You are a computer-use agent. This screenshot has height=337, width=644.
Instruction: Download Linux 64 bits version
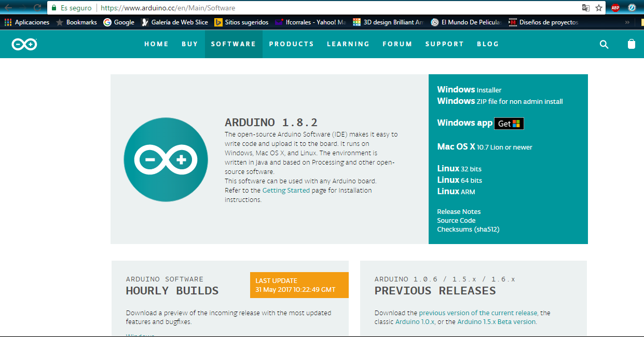(x=460, y=180)
